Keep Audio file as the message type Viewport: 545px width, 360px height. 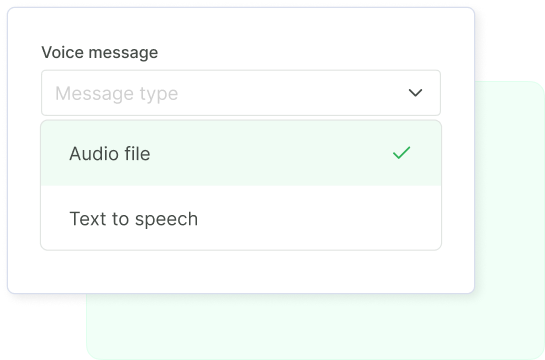pyautogui.click(x=241, y=153)
